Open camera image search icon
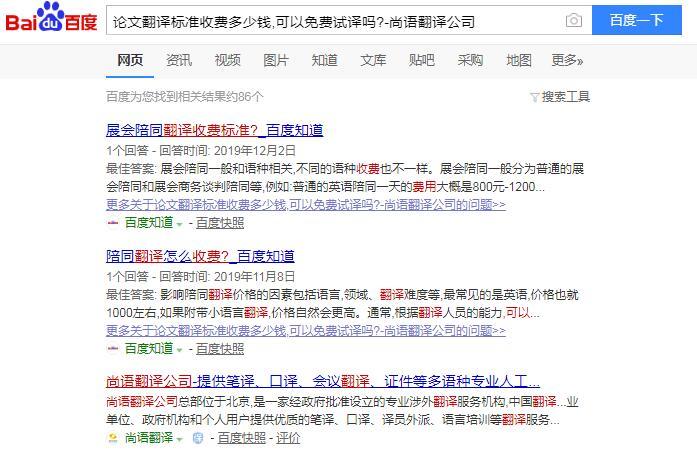Screen dimensions: 697x461 click(573, 20)
